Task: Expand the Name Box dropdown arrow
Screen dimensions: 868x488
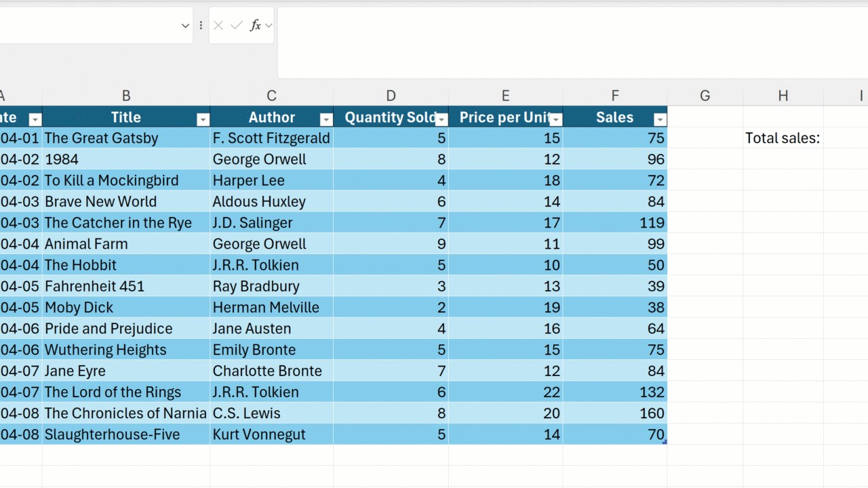Action: [185, 26]
